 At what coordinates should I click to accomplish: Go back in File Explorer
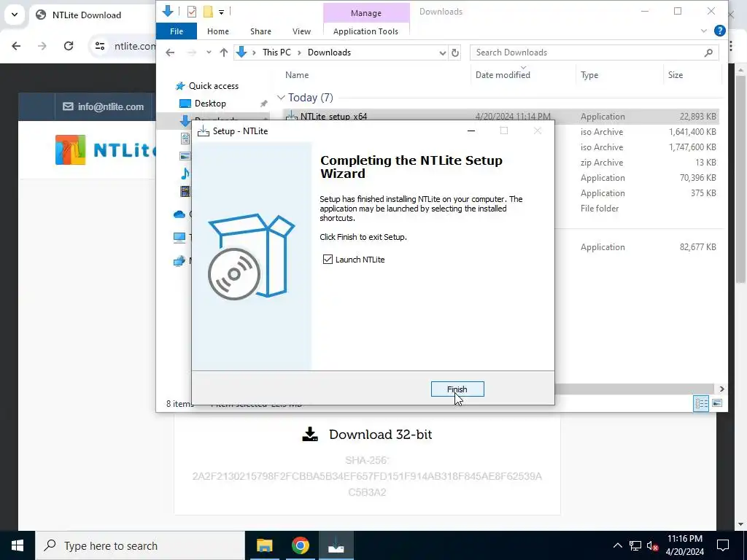pyautogui.click(x=170, y=52)
